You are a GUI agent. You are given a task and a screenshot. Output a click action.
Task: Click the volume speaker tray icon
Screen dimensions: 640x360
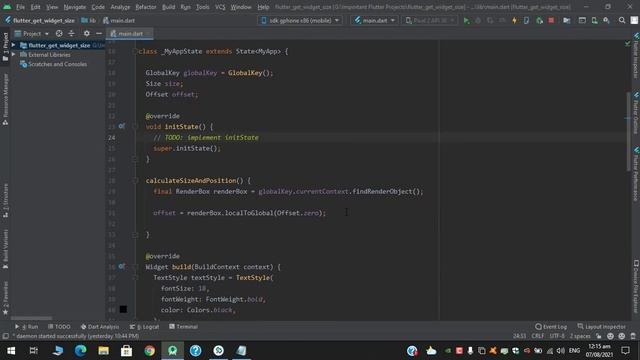[560, 351]
